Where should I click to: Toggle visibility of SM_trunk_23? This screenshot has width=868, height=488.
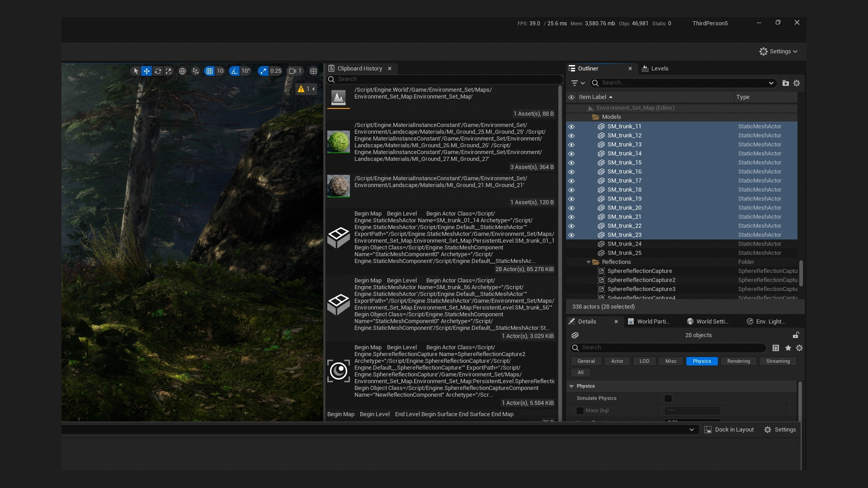coord(571,235)
